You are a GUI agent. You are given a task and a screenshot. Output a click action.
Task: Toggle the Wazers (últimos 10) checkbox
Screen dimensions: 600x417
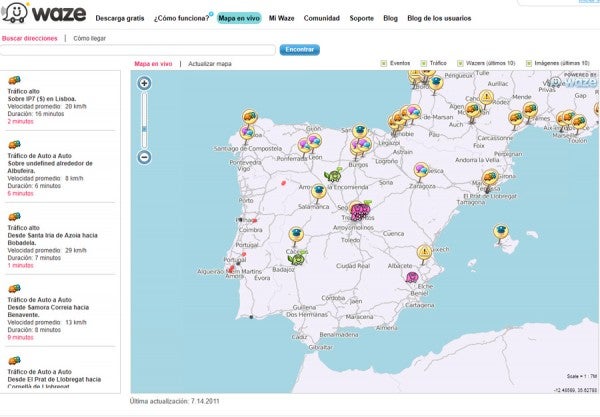click(460, 63)
